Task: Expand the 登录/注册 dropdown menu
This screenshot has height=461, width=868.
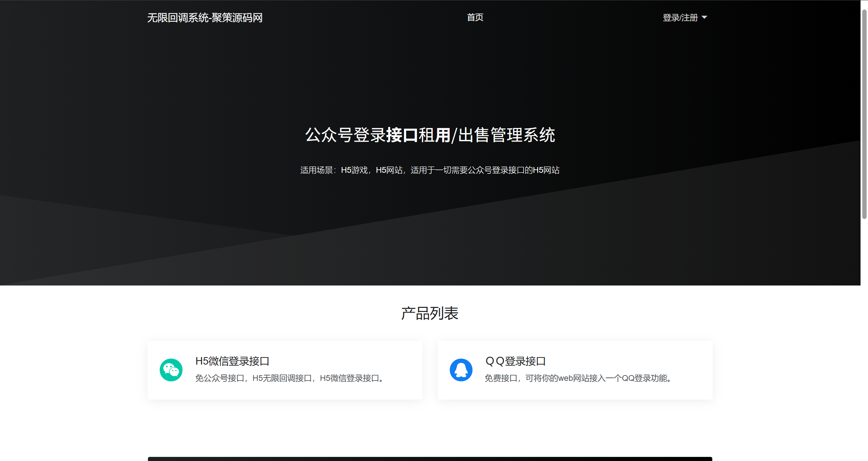Action: click(x=685, y=18)
